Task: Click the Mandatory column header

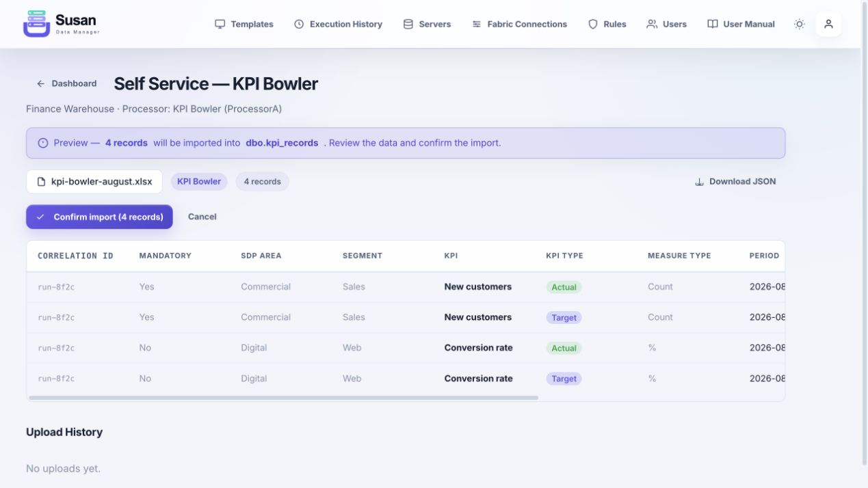Action: [166, 256]
